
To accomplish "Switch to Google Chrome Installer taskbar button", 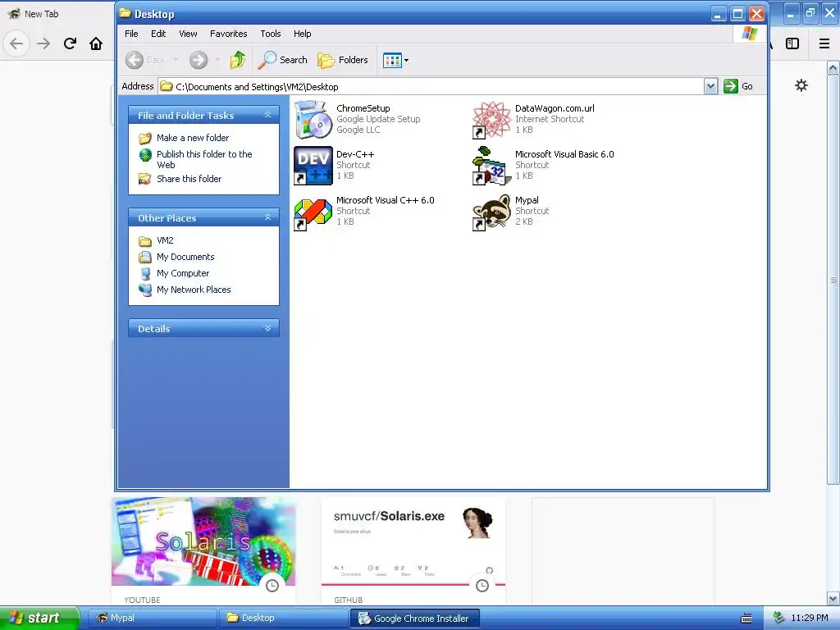I will [414, 618].
